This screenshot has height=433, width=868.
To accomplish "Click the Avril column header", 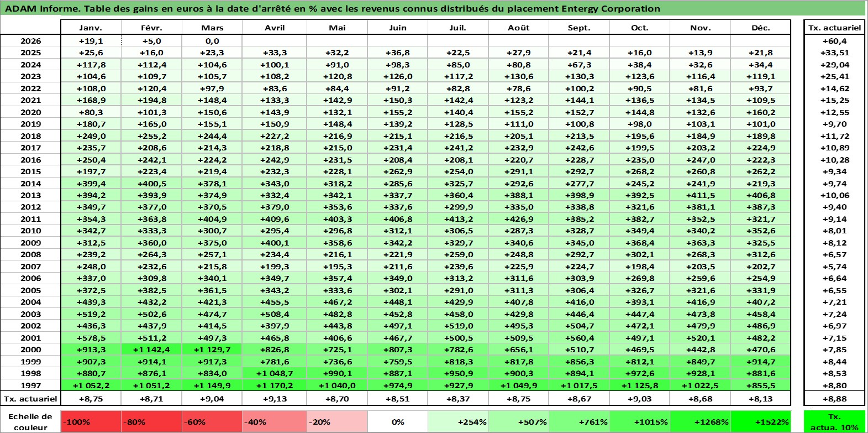I will coord(275,28).
